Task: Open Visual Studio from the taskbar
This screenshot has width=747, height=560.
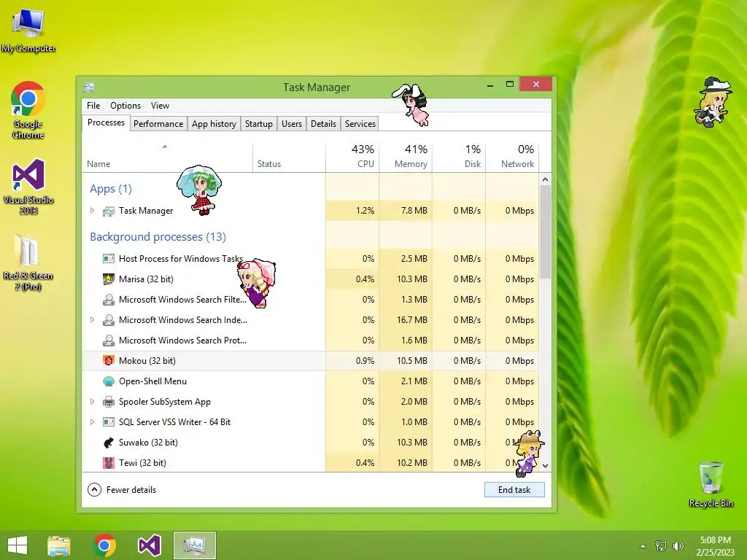Action: pyautogui.click(x=149, y=545)
